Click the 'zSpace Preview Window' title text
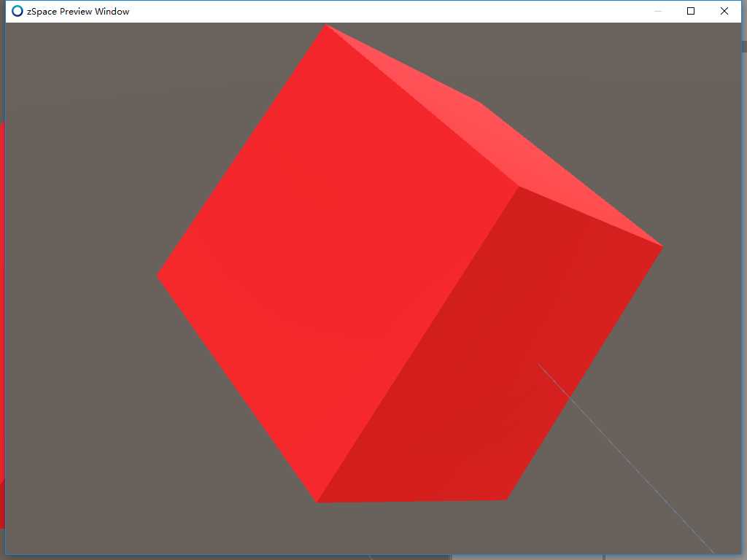 (78, 12)
